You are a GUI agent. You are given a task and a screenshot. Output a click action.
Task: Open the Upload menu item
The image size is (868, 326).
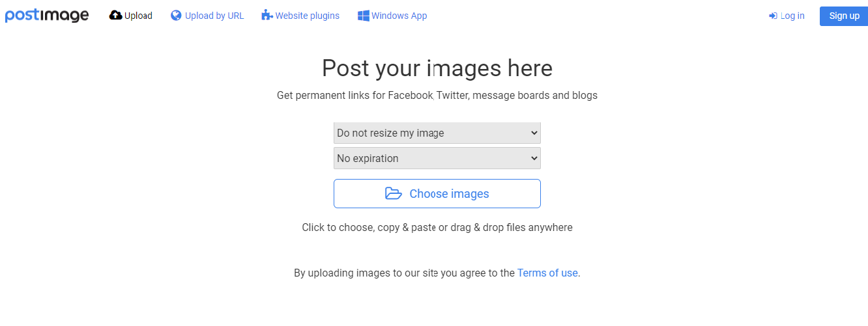tap(138, 16)
